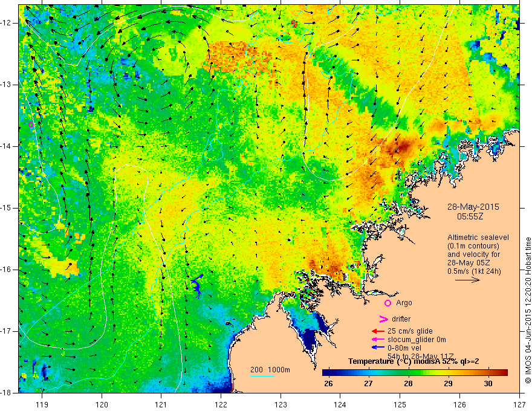532x411 pixels.
Task: Click the longitude axis label '126'
Action: [459, 404]
